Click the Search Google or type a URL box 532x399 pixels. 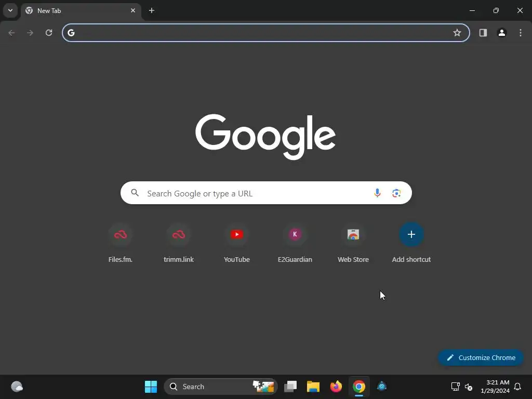(x=266, y=193)
